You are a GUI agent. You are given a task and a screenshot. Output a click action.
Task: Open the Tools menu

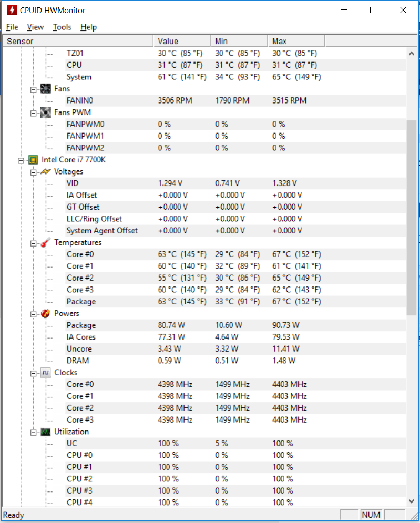(62, 27)
